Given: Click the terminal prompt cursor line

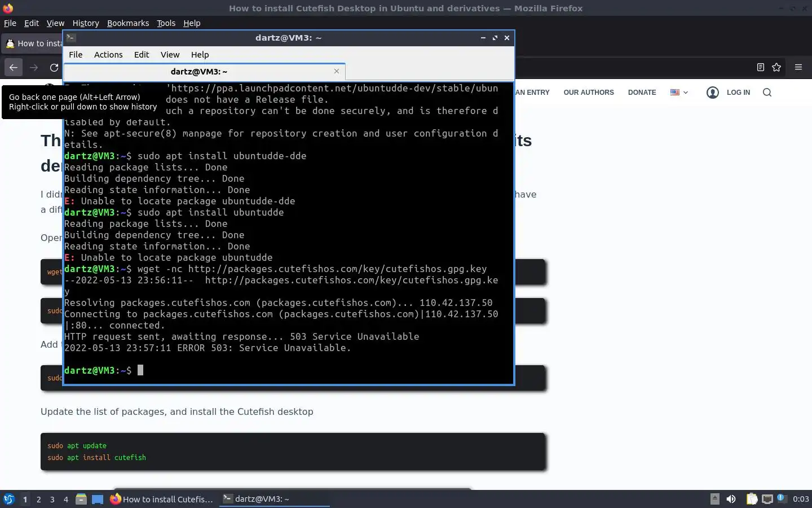Looking at the screenshot, I should pyautogui.click(x=104, y=370).
